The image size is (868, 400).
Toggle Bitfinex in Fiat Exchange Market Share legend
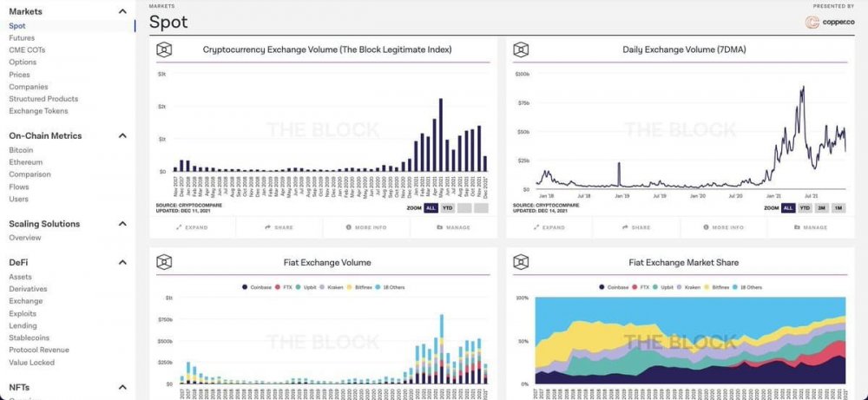coord(717,287)
